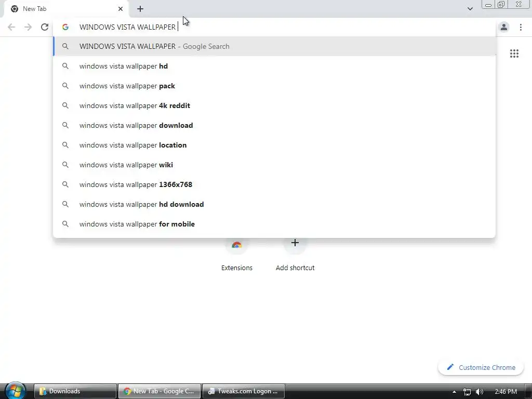This screenshot has height=399, width=532.
Task: Click the Google G icon in address bar
Action: 65,27
